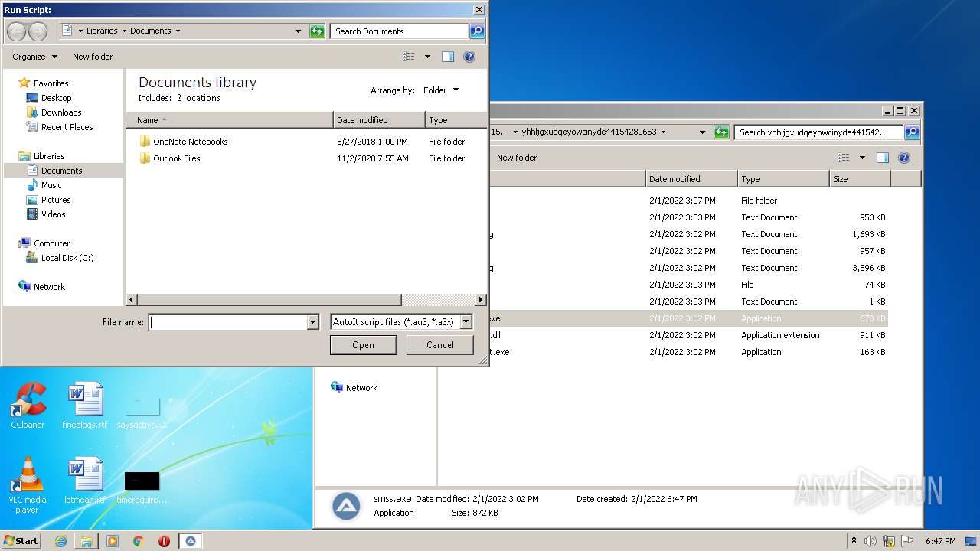Click Windows Media Player taskbar icon
Viewport: 980px width, 551px height.
113,541
